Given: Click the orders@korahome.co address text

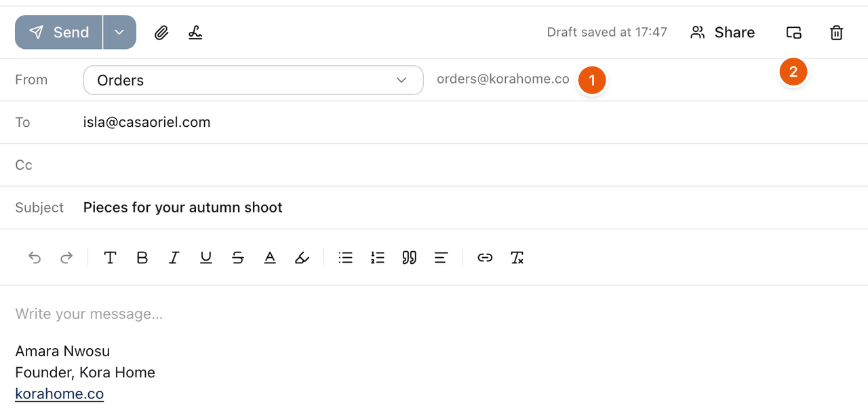Looking at the screenshot, I should click(503, 79).
